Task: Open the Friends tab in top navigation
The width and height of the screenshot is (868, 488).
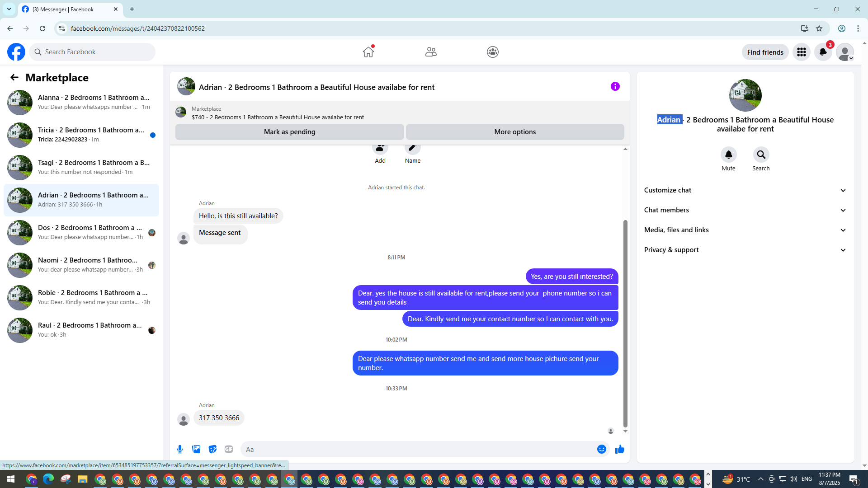Action: click(430, 52)
